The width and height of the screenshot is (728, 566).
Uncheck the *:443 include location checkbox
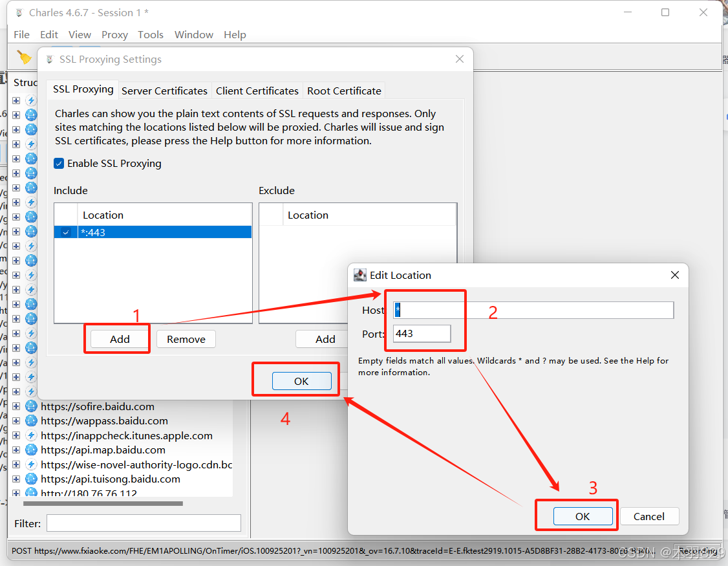(66, 232)
